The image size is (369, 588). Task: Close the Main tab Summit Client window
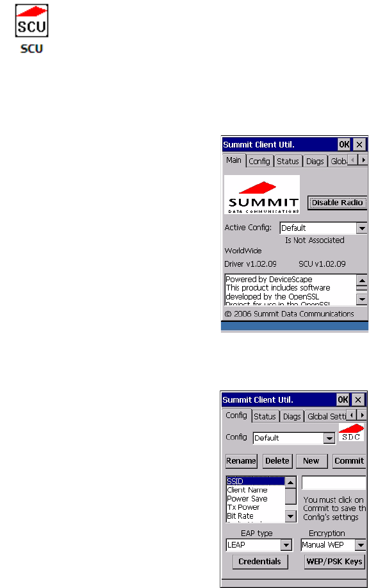[359, 145]
